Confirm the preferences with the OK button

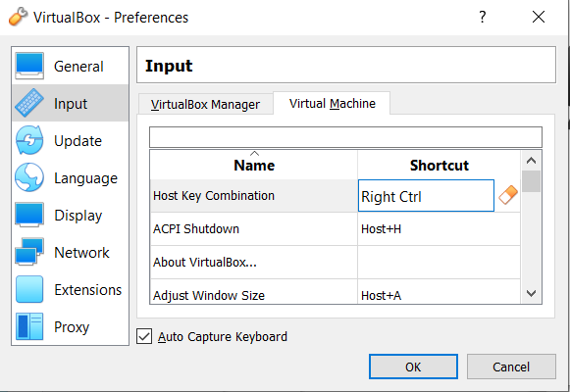pos(413,367)
